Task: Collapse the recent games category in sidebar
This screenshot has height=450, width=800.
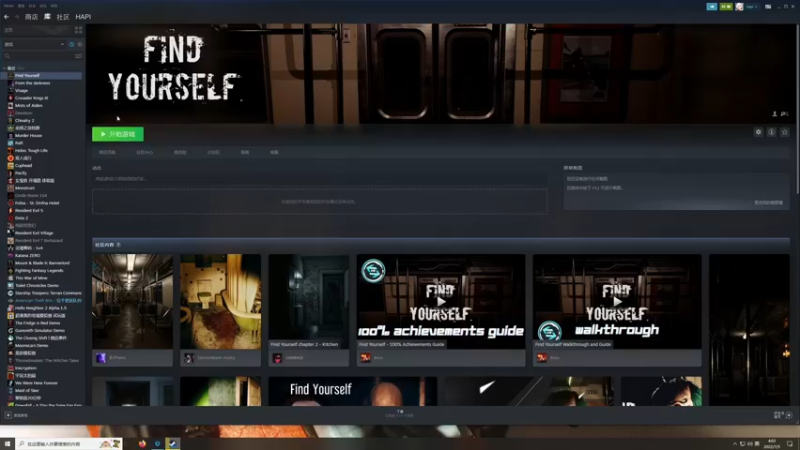Action: tap(5, 68)
